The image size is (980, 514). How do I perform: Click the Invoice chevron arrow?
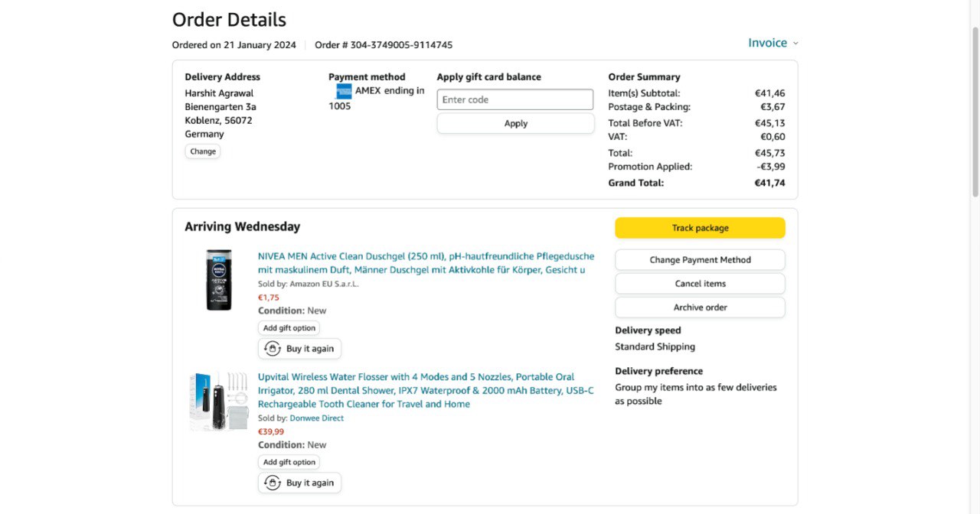(x=795, y=44)
